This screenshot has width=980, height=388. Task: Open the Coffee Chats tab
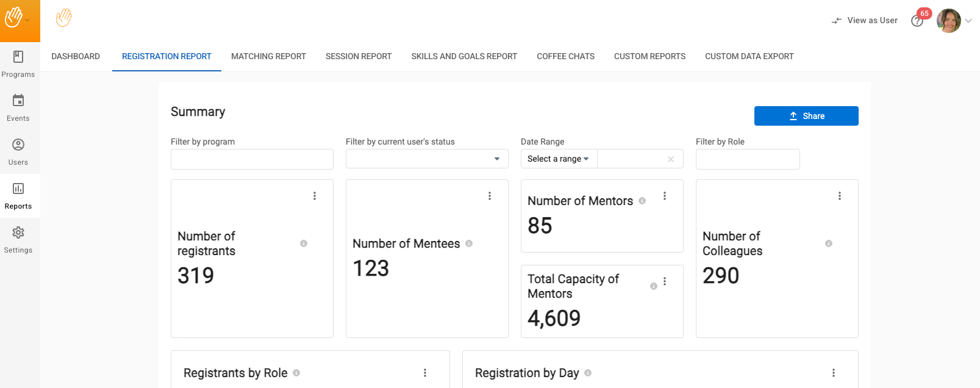(565, 56)
